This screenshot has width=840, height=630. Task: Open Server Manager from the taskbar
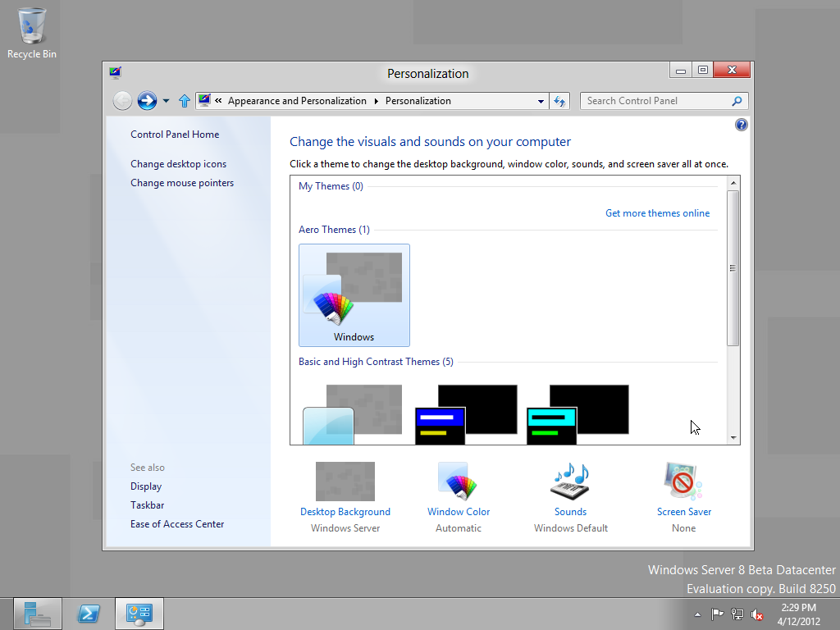pos(38,614)
